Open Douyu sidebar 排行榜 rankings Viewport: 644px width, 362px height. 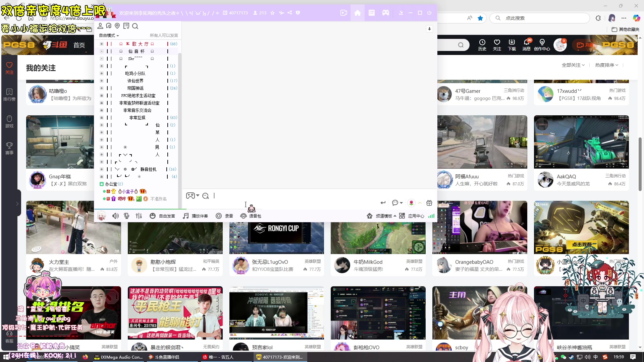point(9,95)
